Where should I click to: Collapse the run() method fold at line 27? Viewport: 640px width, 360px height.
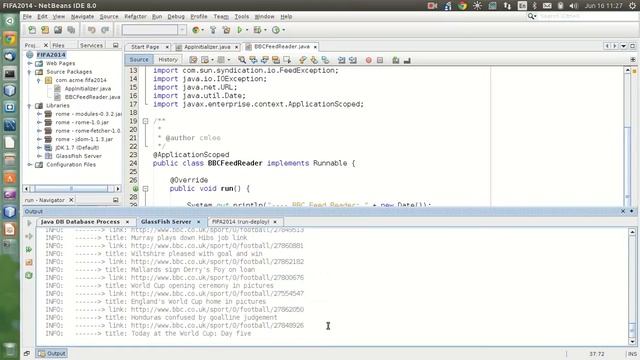[145, 189]
